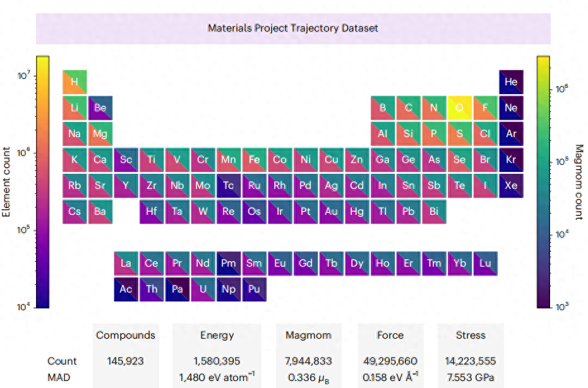This screenshot has height=388, width=588.
Task: Click the Mn manganese tile
Action: [229, 159]
